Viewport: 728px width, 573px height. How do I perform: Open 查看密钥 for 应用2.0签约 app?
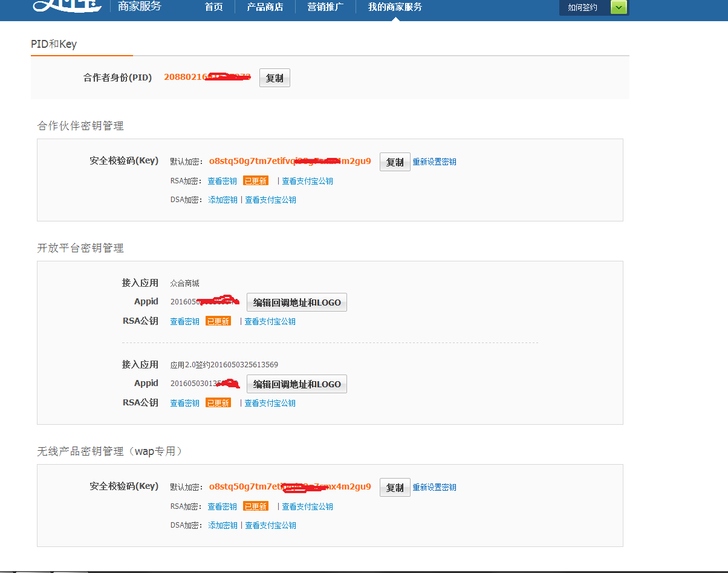(x=184, y=403)
